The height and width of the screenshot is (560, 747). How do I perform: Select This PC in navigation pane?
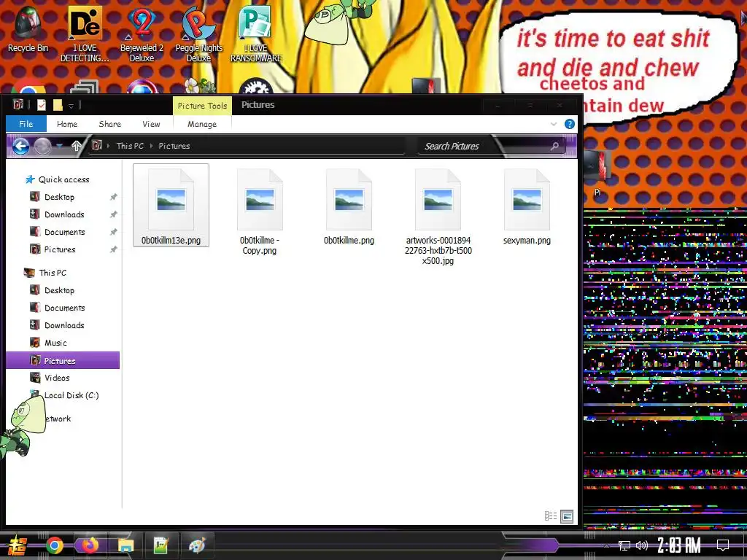click(x=53, y=273)
